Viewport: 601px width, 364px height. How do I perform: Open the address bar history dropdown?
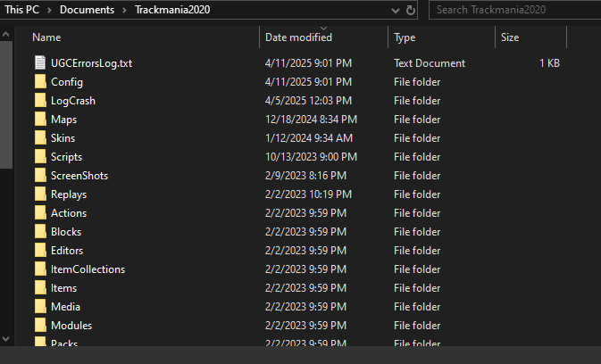click(394, 10)
